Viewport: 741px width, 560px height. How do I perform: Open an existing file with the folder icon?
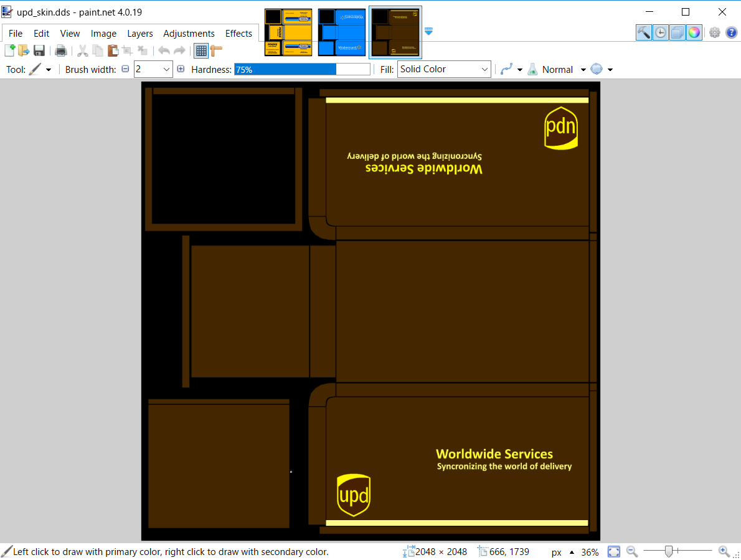tap(24, 50)
